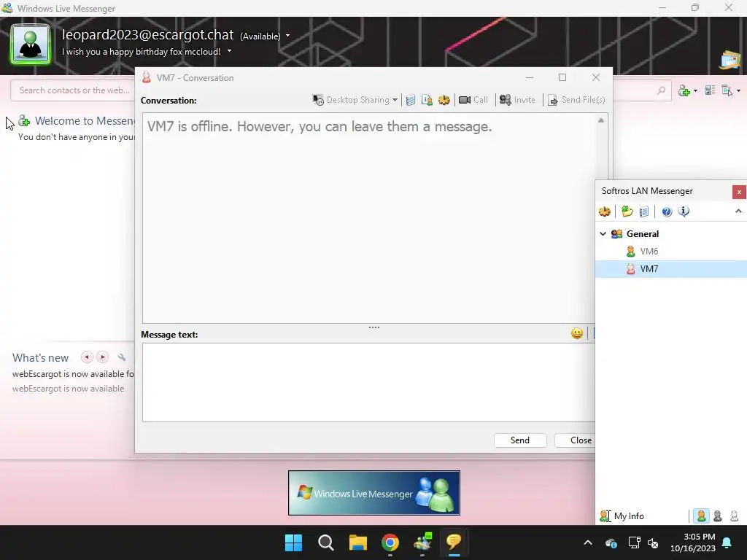Click leopard2023@escargot.chat display name

point(147,35)
